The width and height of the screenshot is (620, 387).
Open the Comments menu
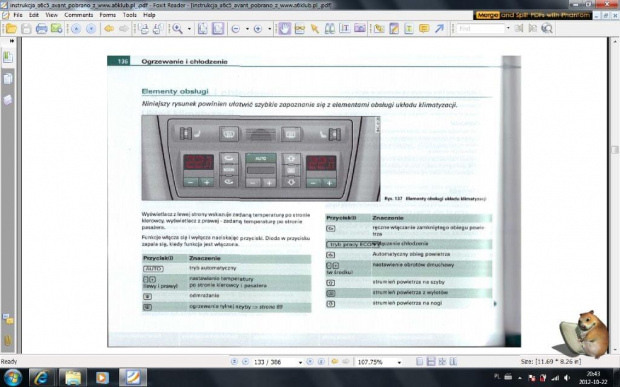pyautogui.click(x=79, y=15)
